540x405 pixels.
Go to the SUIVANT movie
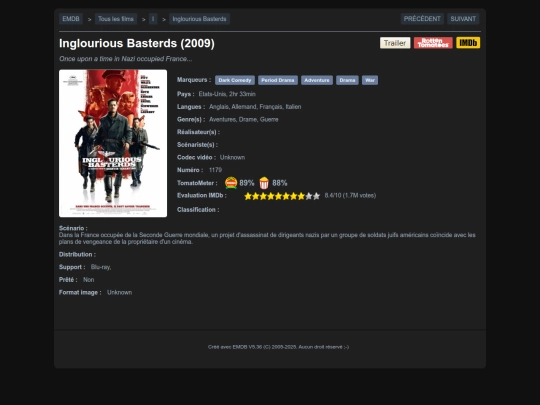(463, 19)
